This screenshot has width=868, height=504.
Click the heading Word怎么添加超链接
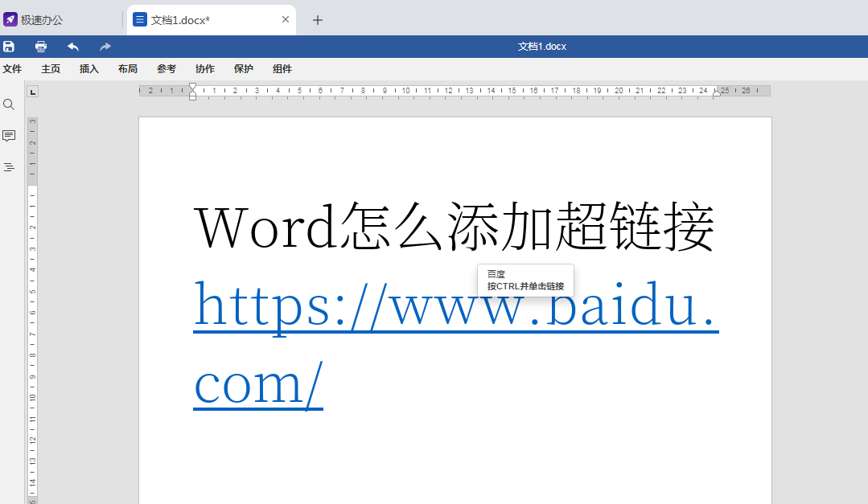click(x=454, y=227)
